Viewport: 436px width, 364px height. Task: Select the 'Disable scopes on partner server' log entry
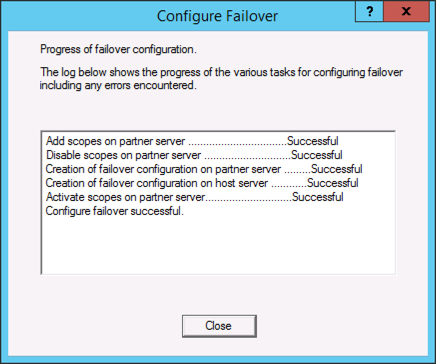pos(194,155)
